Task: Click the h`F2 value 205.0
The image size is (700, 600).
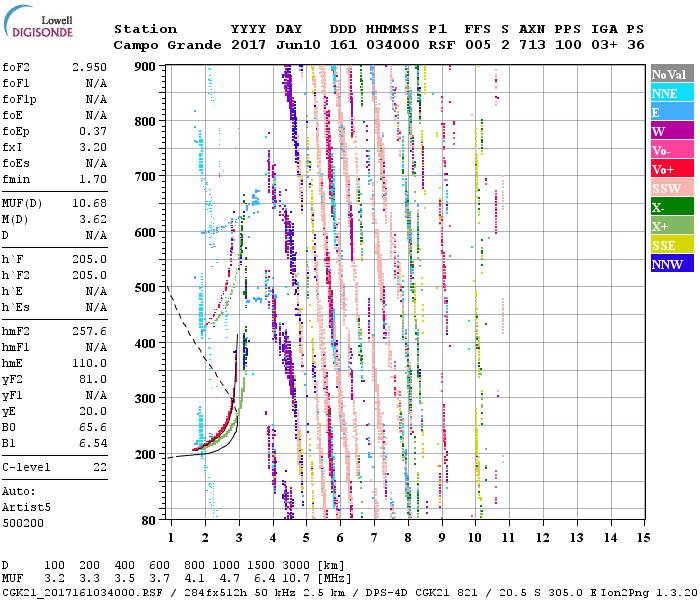Action: click(x=90, y=275)
